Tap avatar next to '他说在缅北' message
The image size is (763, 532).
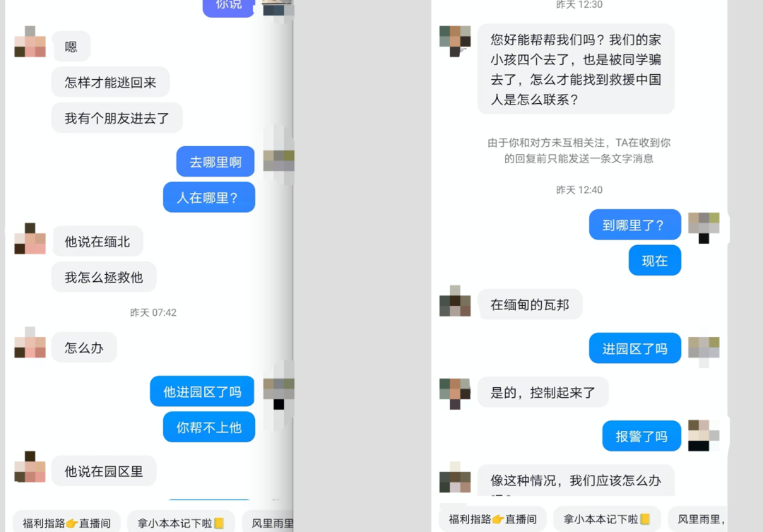tap(30, 239)
